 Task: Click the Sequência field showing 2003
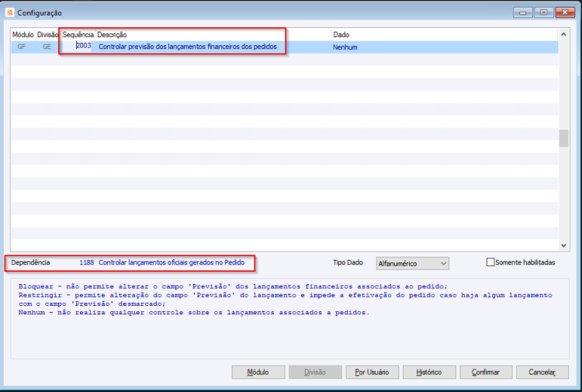(x=77, y=46)
